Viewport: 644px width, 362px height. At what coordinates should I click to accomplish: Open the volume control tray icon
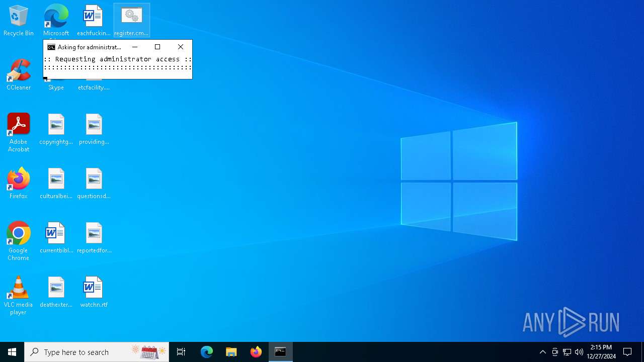[579, 352]
